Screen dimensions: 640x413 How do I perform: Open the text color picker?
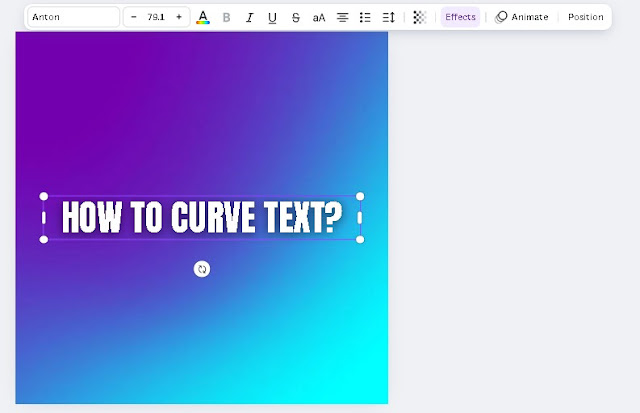203,17
